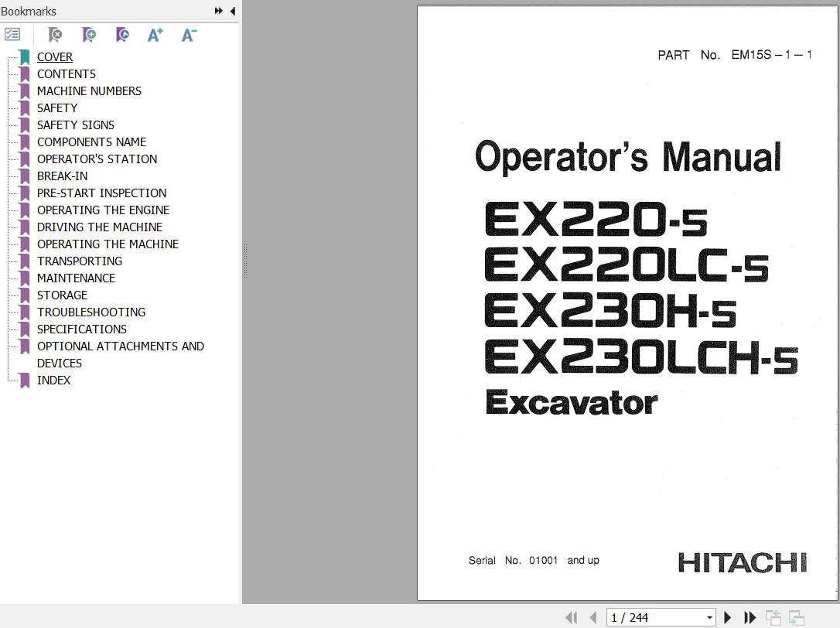Click bookmark ribbon icon beside TRANSPORTING

[25, 261]
